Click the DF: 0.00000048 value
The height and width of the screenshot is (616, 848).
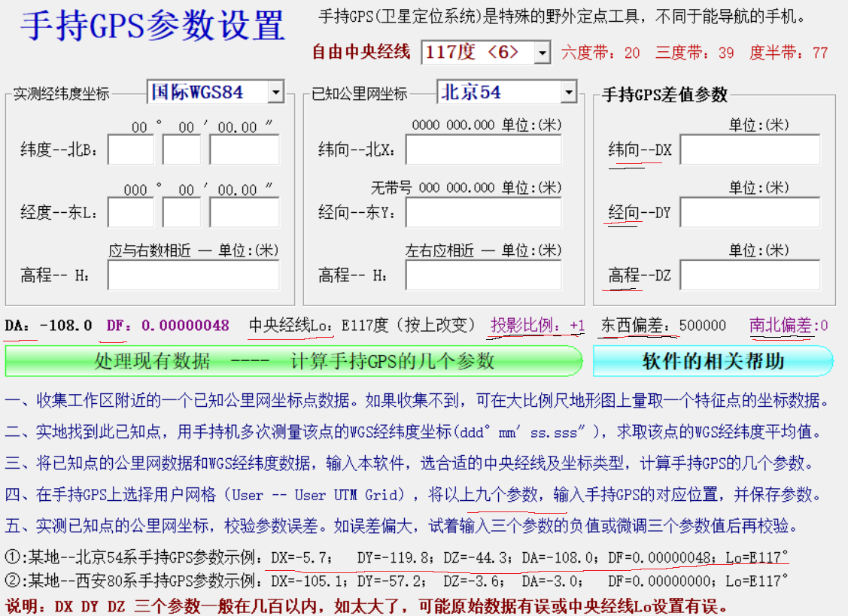coord(168,326)
